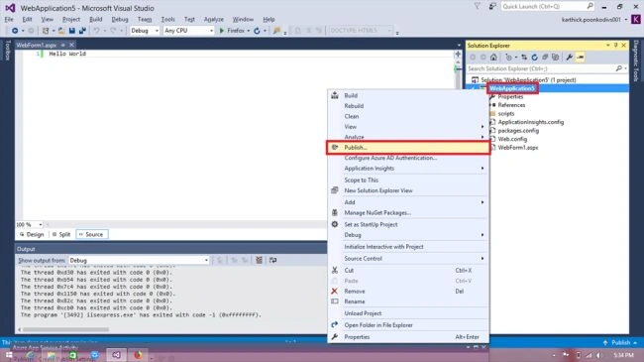Image resolution: width=644 pixels, height=362 pixels.
Task: Select WebForm1.aspx in Solution Explorer
Action: [x=518, y=147]
